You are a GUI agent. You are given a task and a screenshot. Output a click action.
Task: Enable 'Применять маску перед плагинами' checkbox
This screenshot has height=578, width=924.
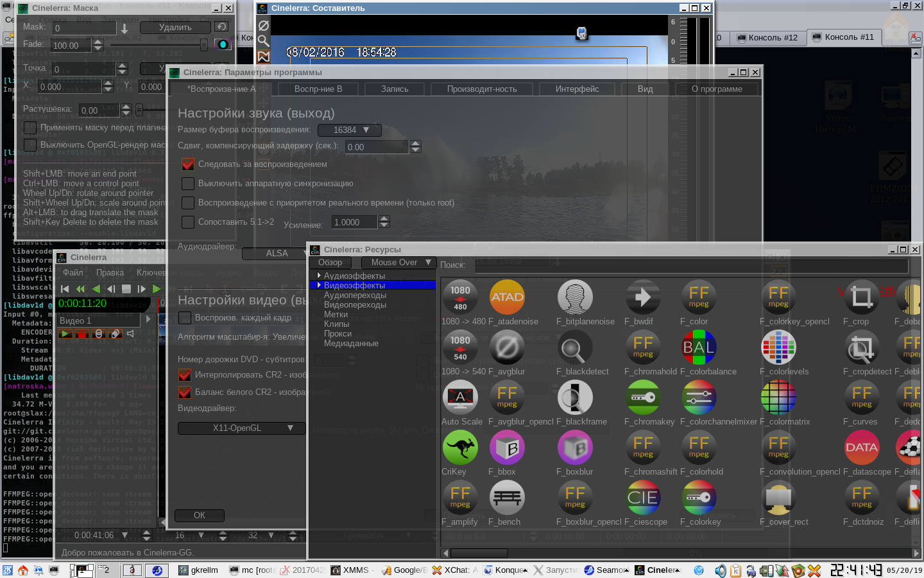pyautogui.click(x=30, y=128)
